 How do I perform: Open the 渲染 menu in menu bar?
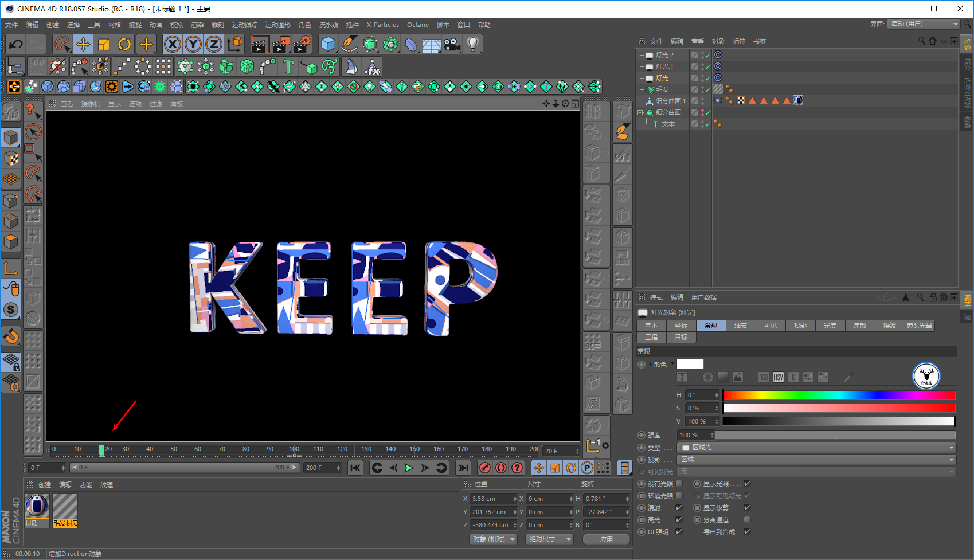tap(197, 25)
